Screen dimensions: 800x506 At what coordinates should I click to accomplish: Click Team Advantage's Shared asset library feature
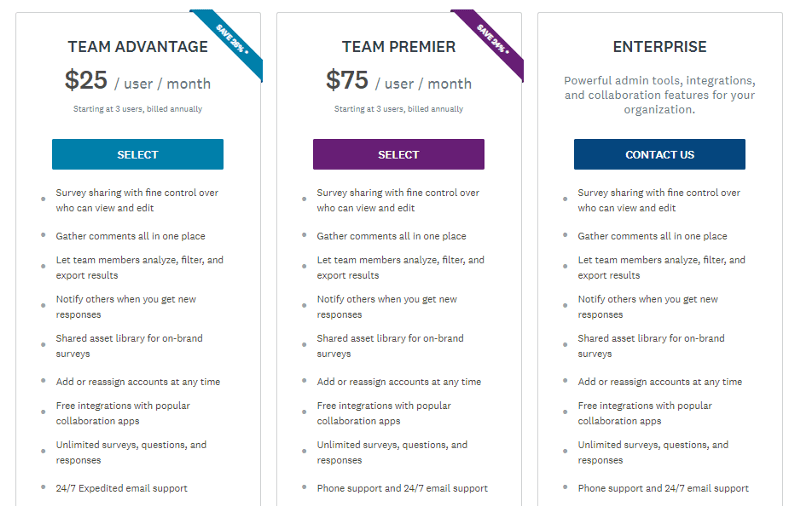click(x=129, y=346)
